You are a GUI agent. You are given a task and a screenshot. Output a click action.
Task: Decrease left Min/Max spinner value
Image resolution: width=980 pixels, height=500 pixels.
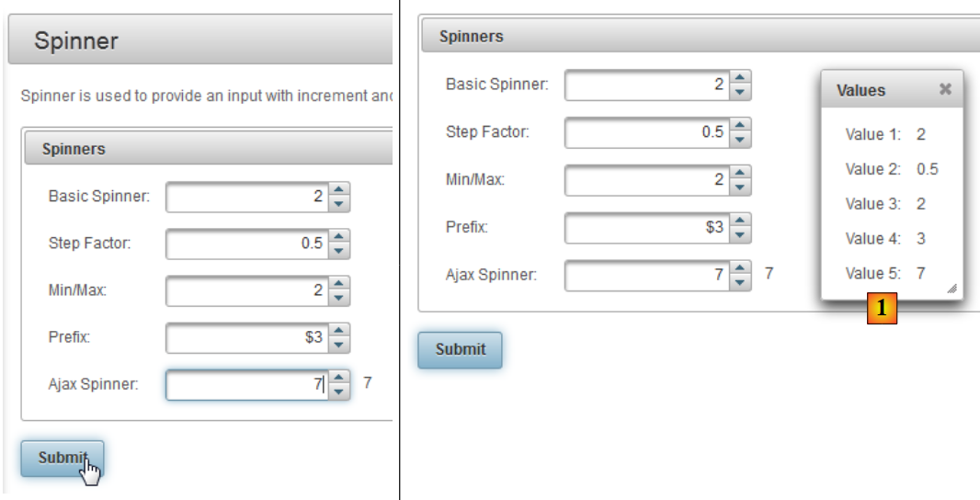tap(339, 299)
